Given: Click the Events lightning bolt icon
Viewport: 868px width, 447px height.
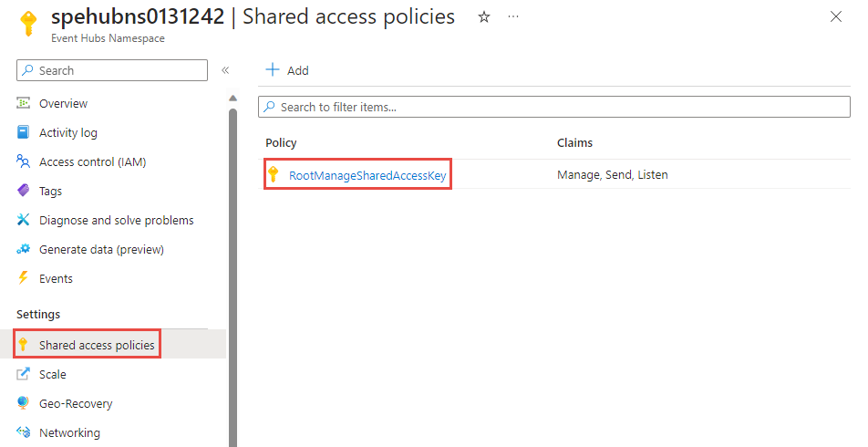Looking at the screenshot, I should (x=24, y=278).
